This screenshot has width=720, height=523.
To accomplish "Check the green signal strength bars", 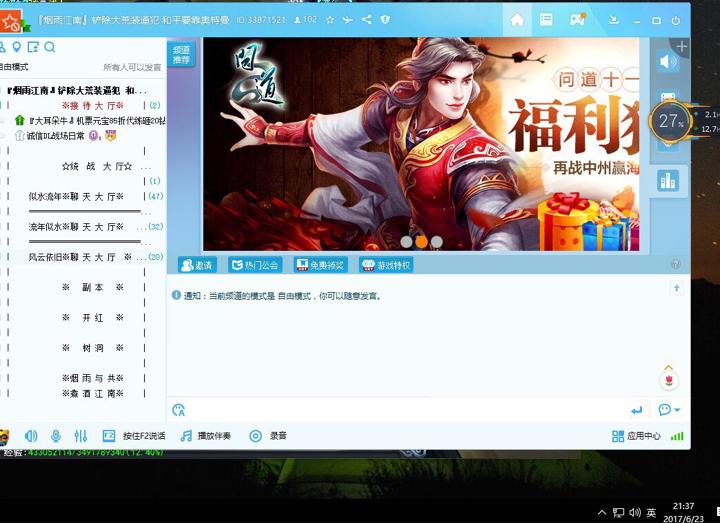I will [x=677, y=436].
